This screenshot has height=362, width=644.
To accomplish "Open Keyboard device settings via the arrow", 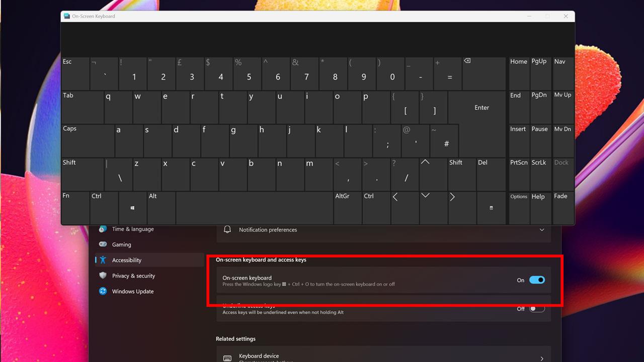I will [x=542, y=358].
